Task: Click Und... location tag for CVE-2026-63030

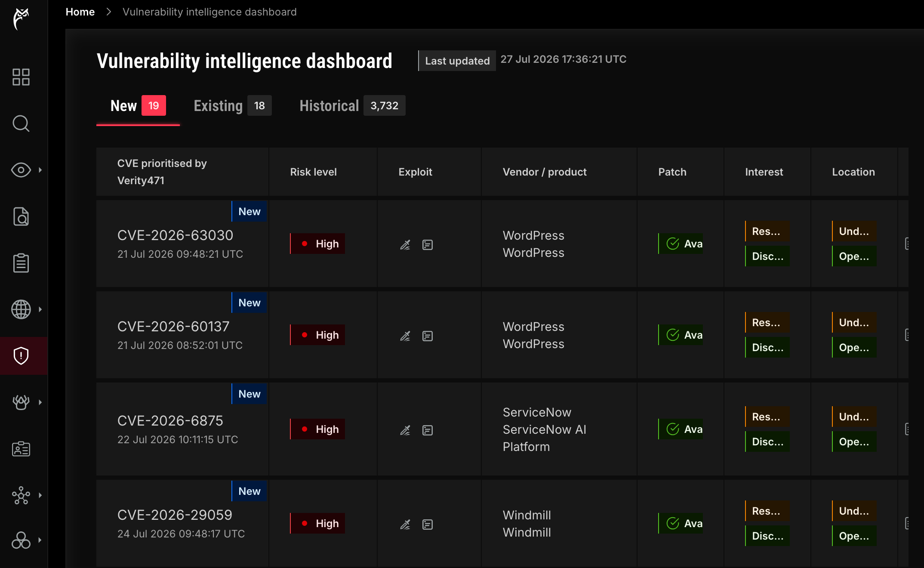Action: [854, 232]
